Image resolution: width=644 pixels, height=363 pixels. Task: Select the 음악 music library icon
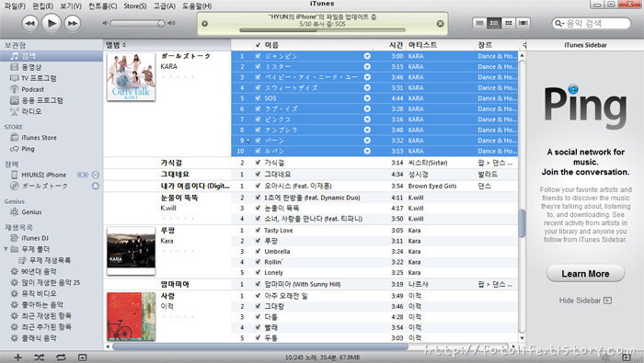click(x=15, y=56)
